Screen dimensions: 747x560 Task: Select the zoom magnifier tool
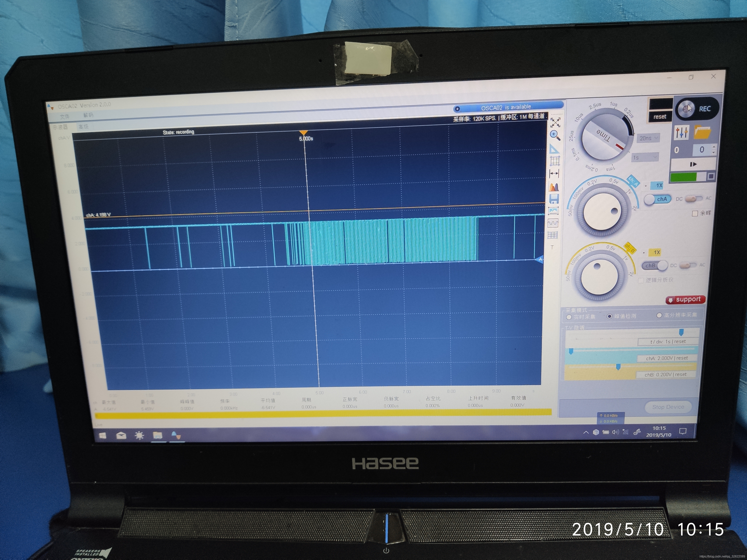coord(555,135)
